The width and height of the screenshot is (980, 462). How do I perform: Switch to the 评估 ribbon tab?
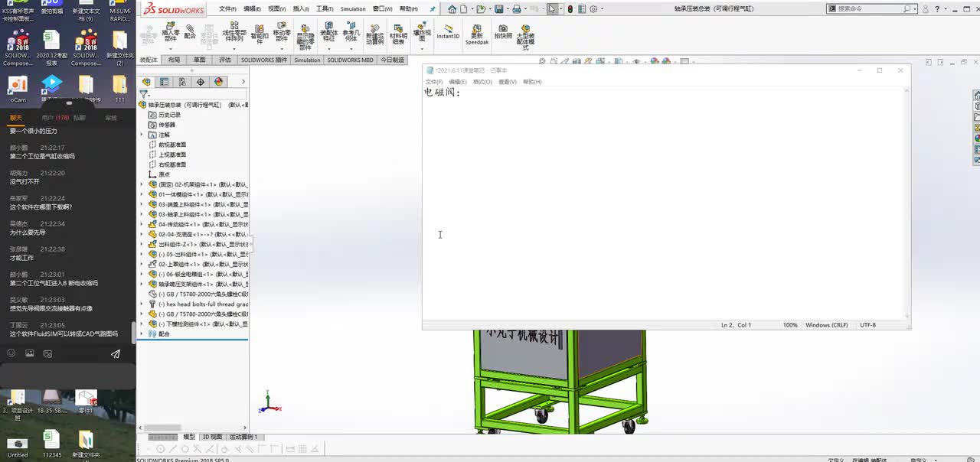point(225,60)
